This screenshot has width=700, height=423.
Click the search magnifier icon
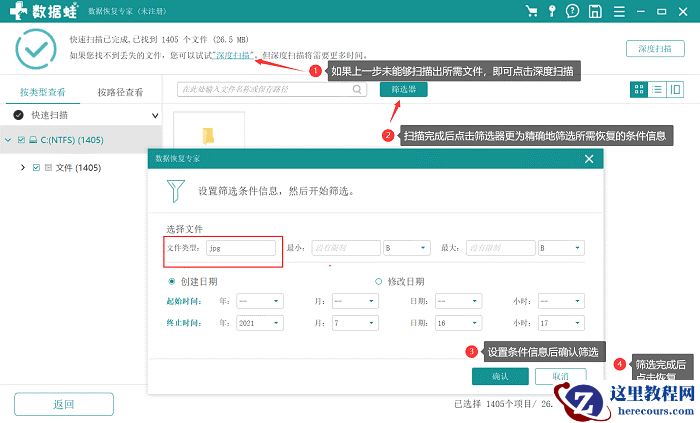(357, 89)
